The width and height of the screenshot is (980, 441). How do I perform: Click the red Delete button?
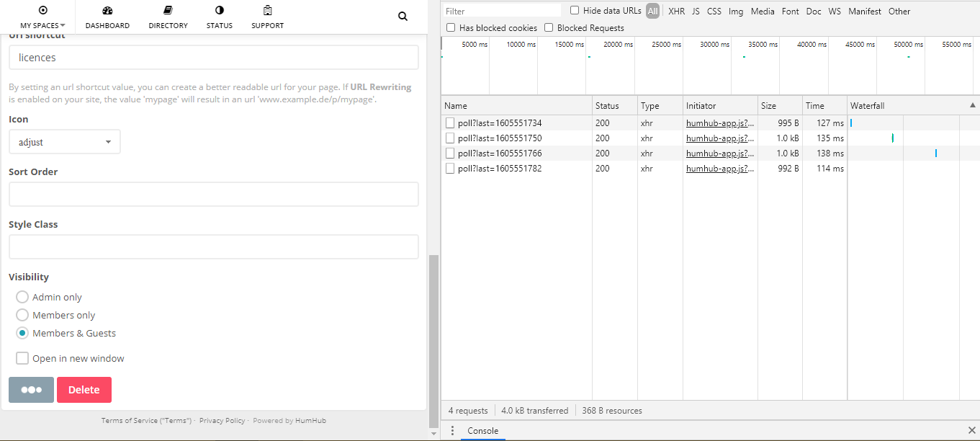pos(84,389)
